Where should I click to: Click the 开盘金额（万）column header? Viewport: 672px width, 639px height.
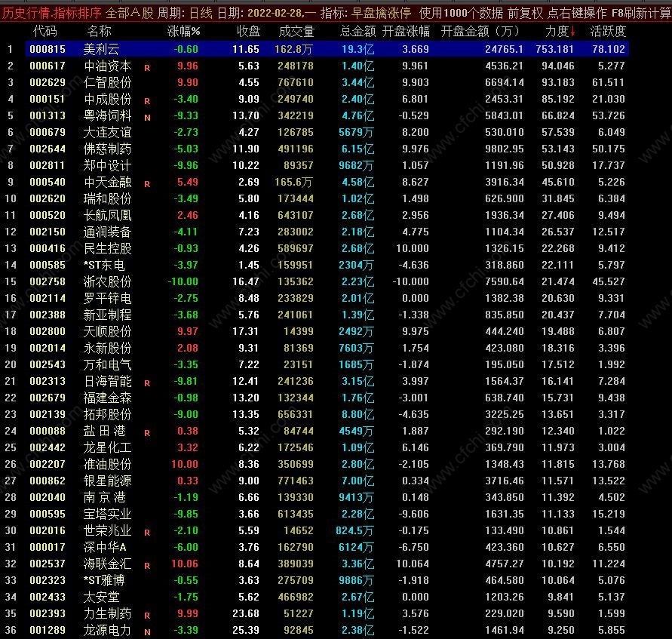pyautogui.click(x=480, y=31)
